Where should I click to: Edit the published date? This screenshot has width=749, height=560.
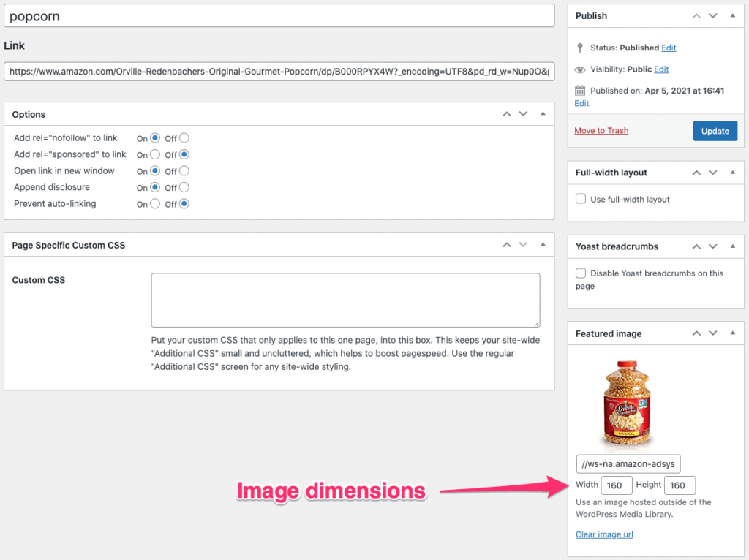[581, 104]
